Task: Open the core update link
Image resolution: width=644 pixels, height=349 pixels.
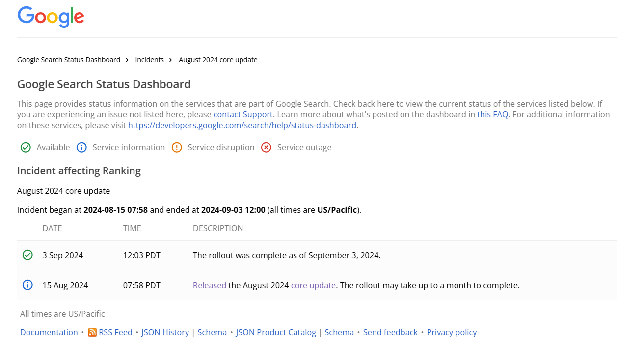Action: [x=313, y=285]
